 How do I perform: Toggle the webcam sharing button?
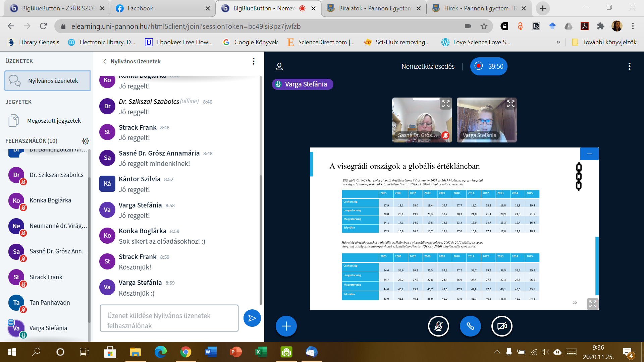[501, 326]
